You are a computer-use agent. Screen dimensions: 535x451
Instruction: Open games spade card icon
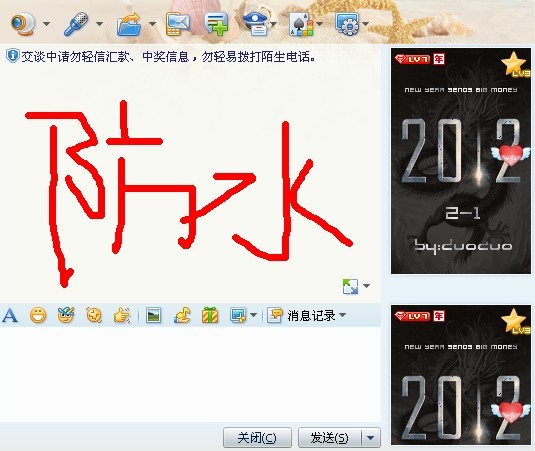point(301,24)
